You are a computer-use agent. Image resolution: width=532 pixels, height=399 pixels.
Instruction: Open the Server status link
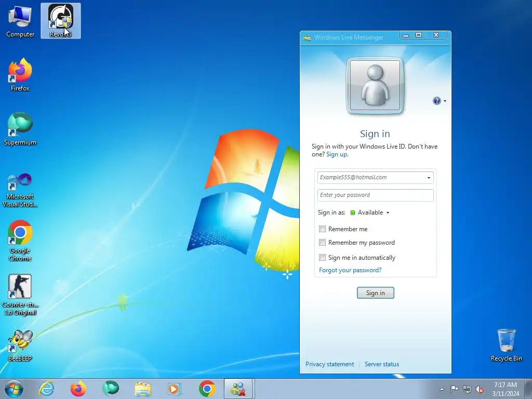(x=382, y=364)
